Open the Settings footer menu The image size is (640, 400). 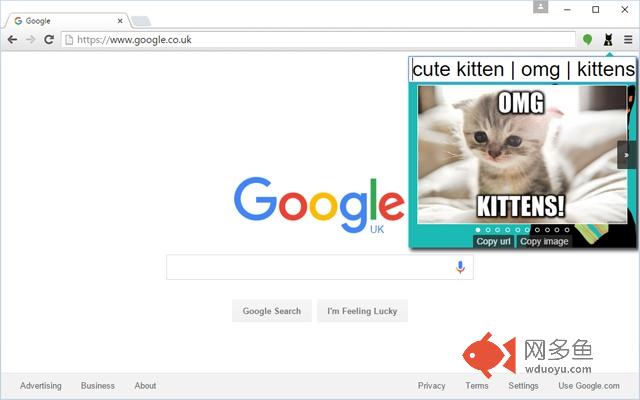(523, 385)
